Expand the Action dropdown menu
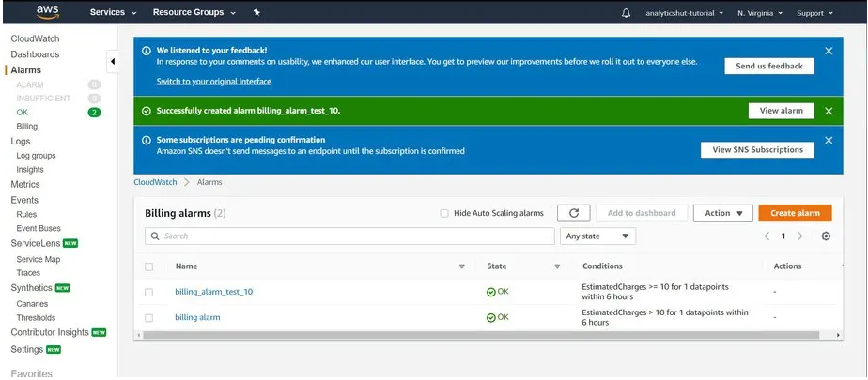This screenshot has height=380, width=868. [722, 213]
